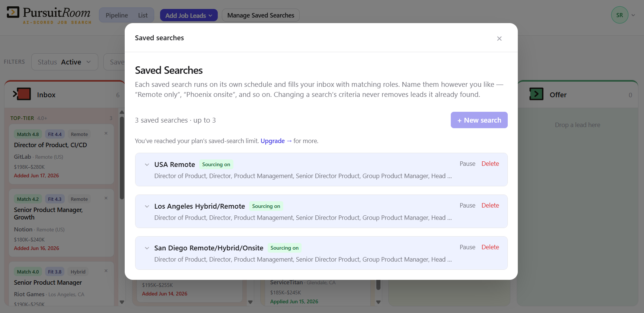Expand the Los Angeles Hybrid/Remote search

[147, 206]
